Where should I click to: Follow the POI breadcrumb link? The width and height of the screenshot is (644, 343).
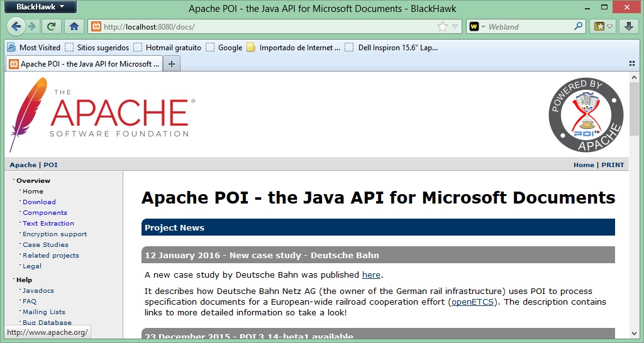[50, 165]
